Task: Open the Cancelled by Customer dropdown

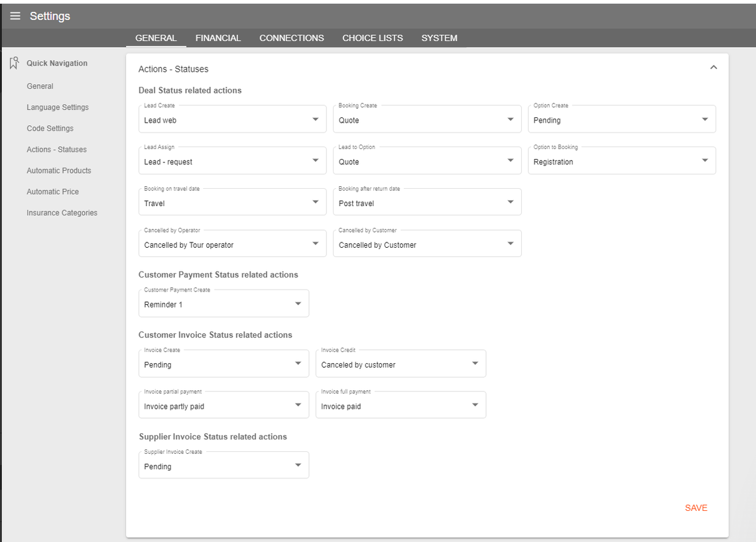Action: 427,243
